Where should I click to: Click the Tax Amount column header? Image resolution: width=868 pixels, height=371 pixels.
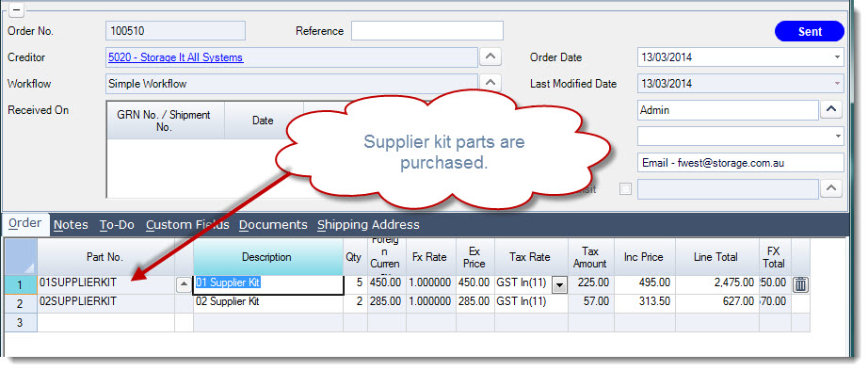click(x=590, y=257)
